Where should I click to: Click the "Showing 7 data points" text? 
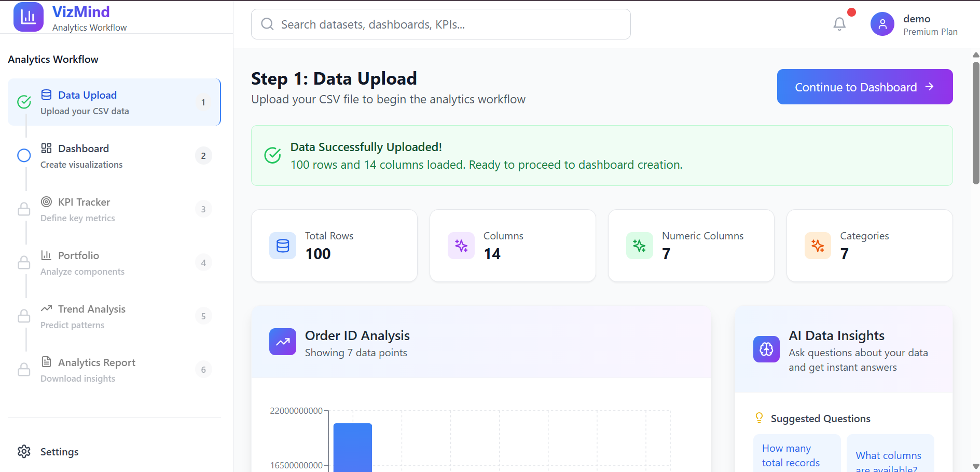[x=356, y=353]
